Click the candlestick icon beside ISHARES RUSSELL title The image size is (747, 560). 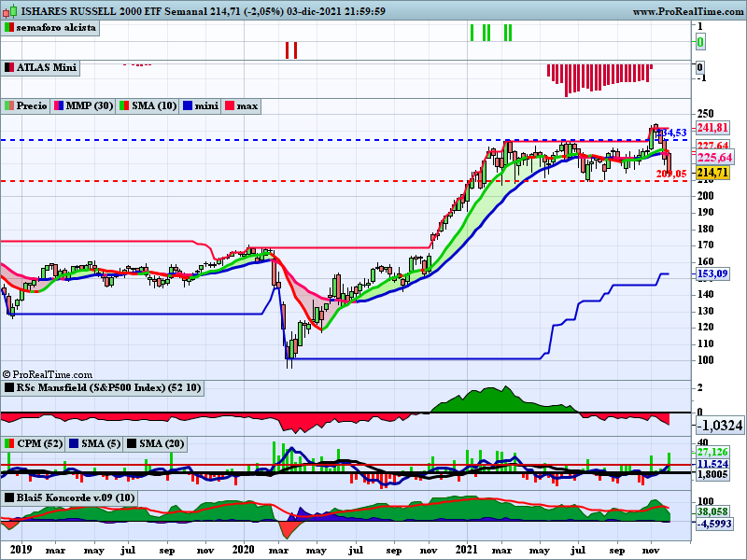point(9,10)
